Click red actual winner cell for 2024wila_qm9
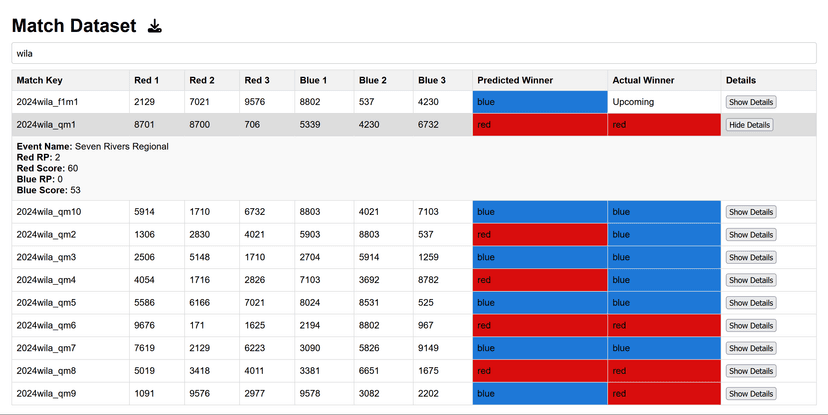This screenshot has width=828, height=415. coord(663,394)
